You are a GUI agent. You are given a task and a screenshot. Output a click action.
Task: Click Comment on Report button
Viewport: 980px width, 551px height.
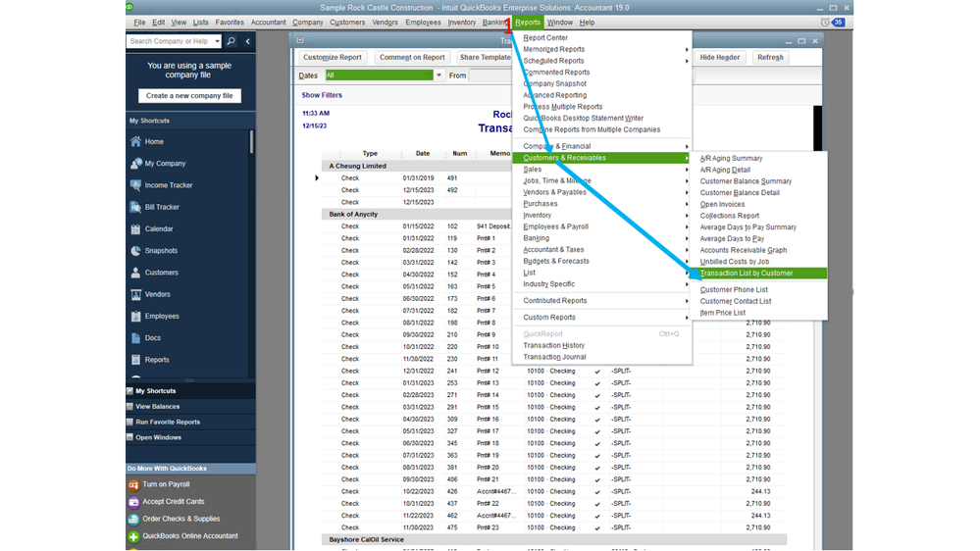[412, 58]
